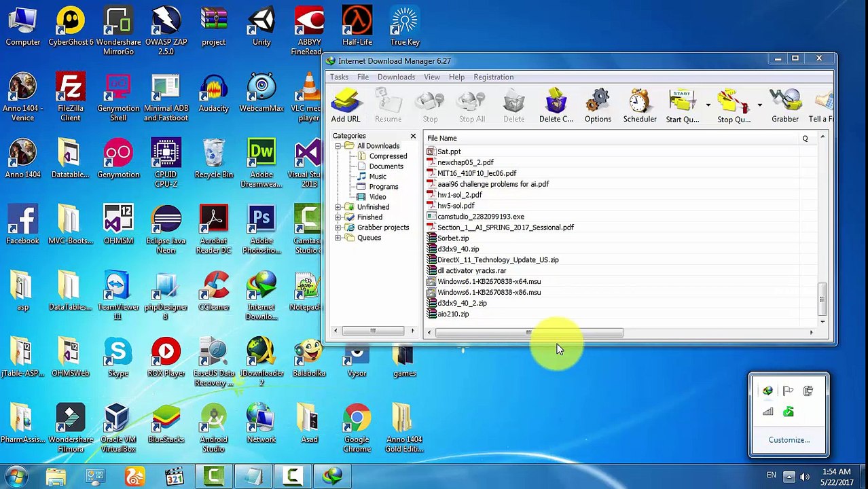Open the FileZilla Client desktop icon
Image resolution: width=868 pixels, height=489 pixels.
(70, 96)
